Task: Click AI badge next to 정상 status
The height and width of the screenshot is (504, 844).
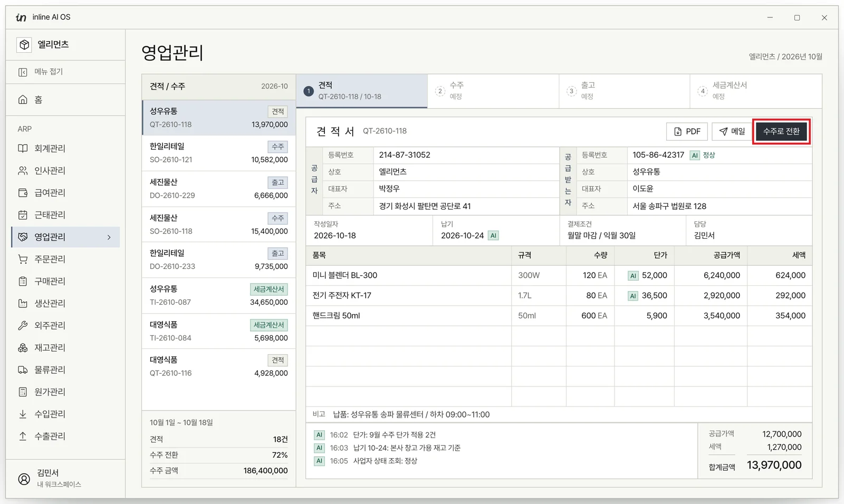Action: click(695, 156)
